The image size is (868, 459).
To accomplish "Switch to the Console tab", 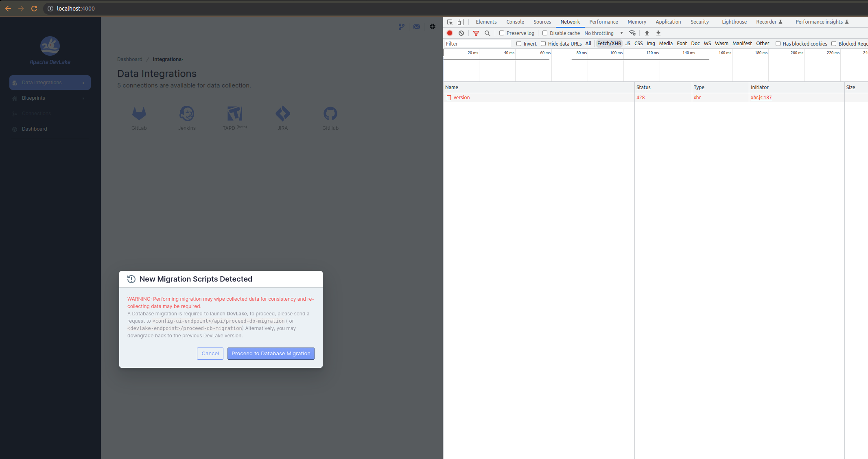I will coord(515,22).
